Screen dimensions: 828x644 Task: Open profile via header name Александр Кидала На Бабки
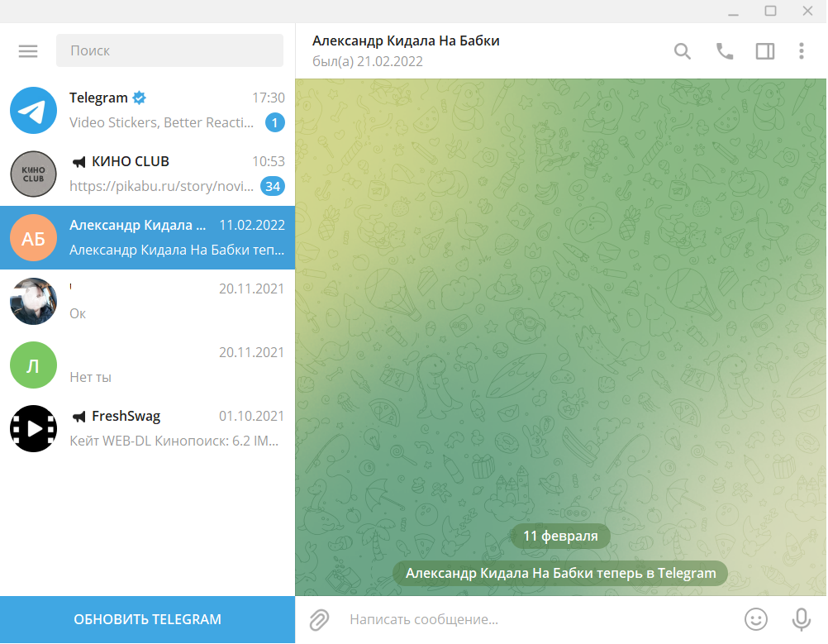pyautogui.click(x=406, y=41)
